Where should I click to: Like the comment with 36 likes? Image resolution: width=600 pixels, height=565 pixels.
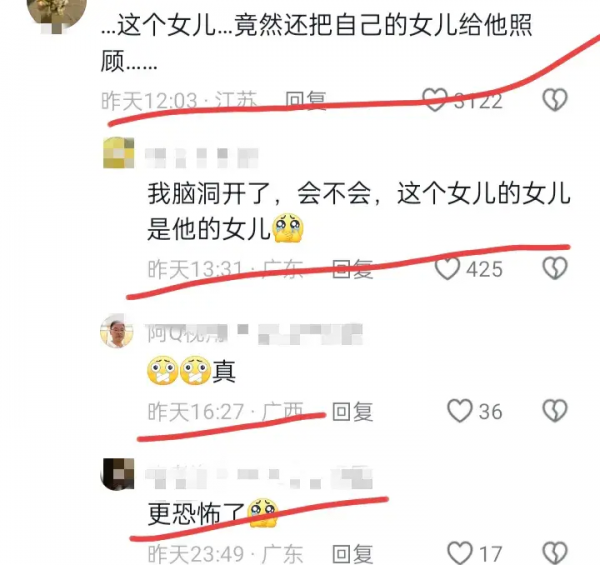[460, 411]
